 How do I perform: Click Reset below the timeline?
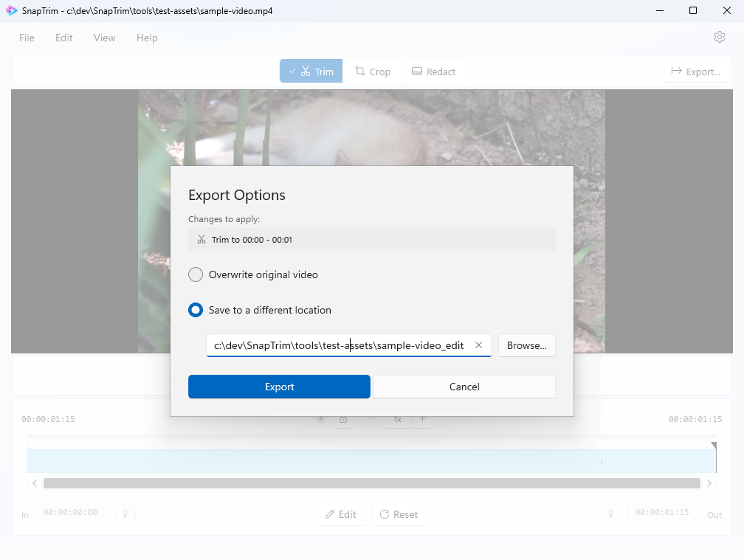click(x=399, y=514)
